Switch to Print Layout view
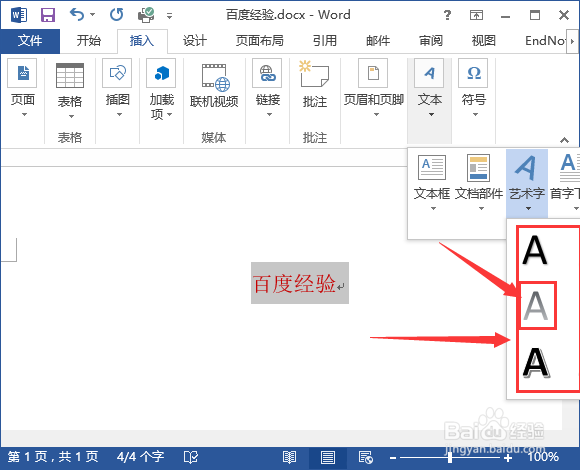This screenshot has height=470, width=580. click(x=328, y=457)
